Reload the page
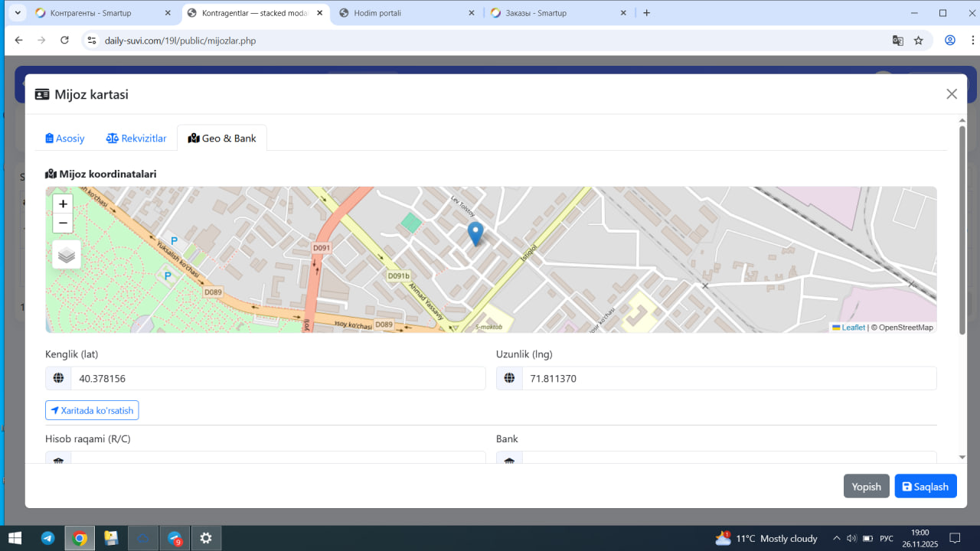 click(x=64, y=41)
